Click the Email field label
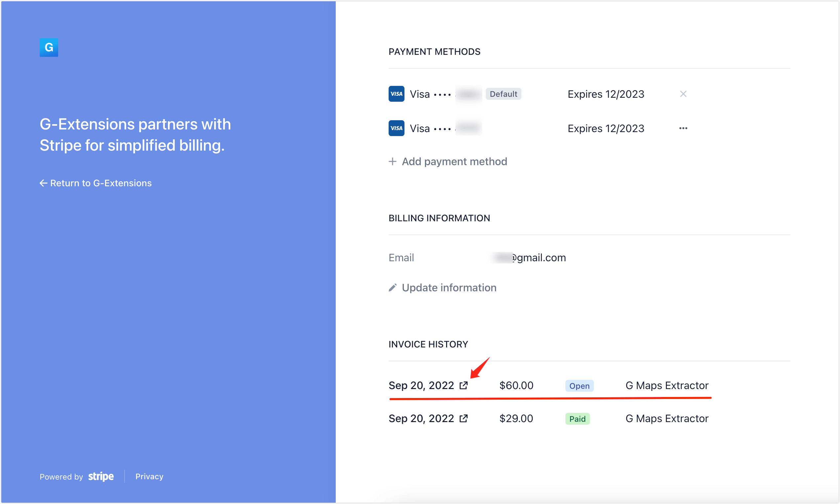The image size is (840, 504). point(401,258)
